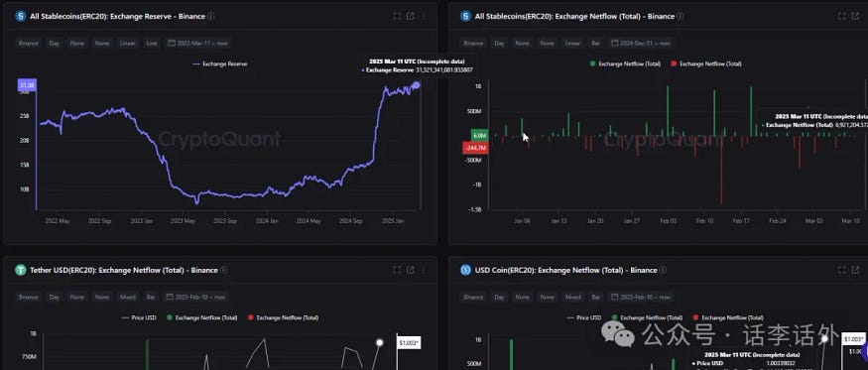Open 2022-Mar-11 ~ now date range picker
This screenshot has height=370, width=868.
coord(197,44)
